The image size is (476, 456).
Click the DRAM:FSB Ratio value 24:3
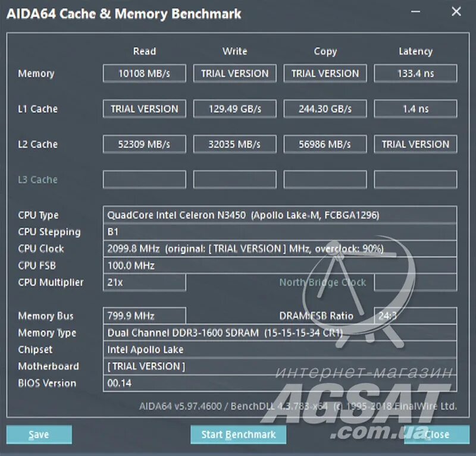[415, 316]
